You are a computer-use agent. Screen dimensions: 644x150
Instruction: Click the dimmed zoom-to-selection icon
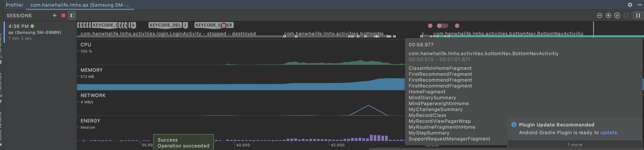(626, 16)
